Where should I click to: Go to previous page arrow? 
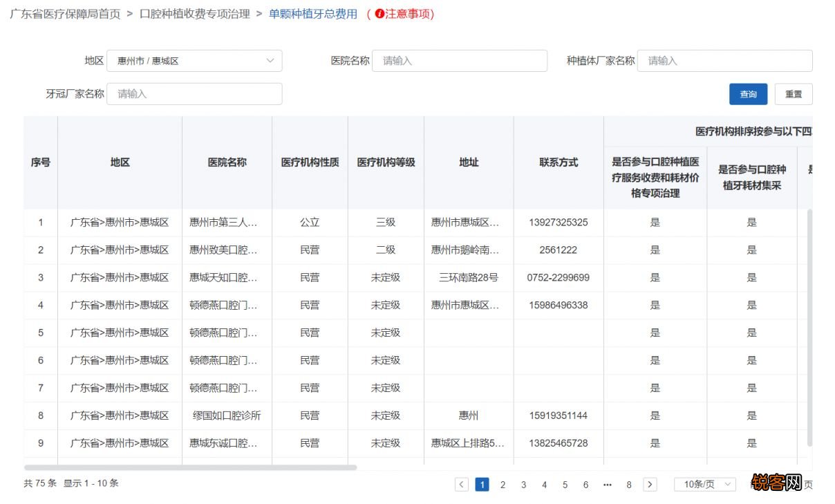tap(462, 485)
